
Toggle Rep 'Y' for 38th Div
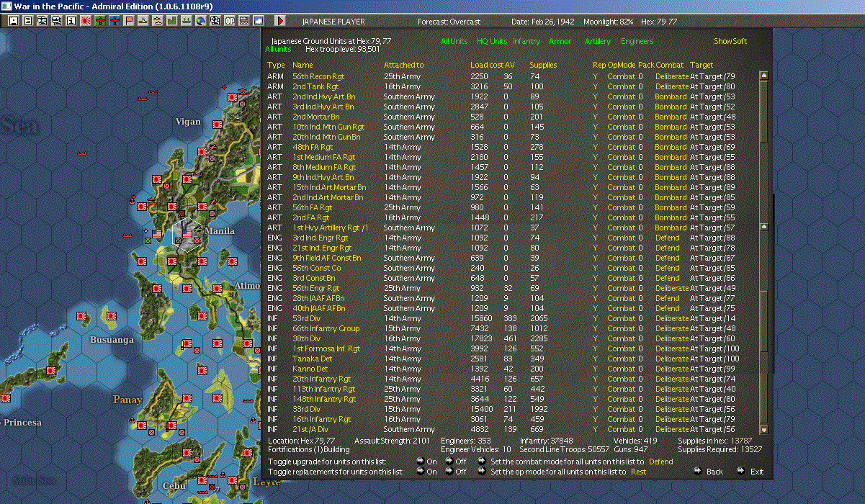pyautogui.click(x=595, y=338)
